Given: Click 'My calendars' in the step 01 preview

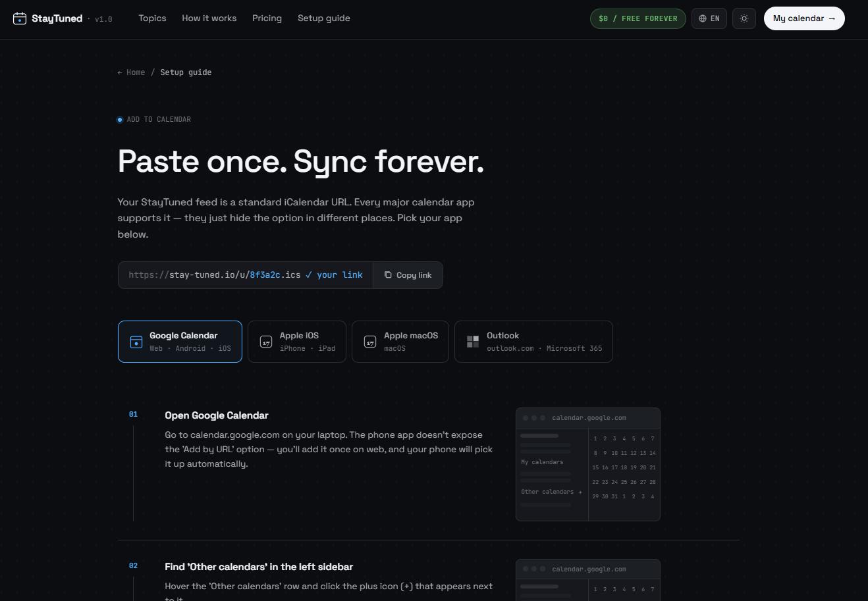Looking at the screenshot, I should [542, 462].
